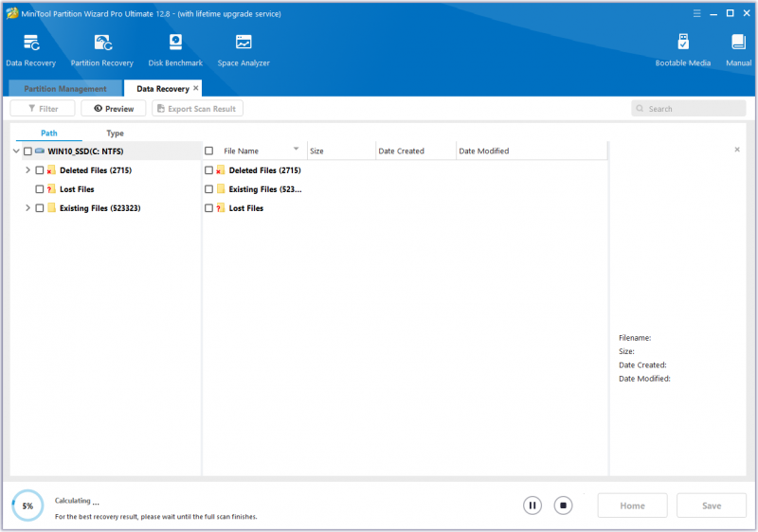Switch to the Type view tab
Image resolution: width=758 pixels, height=532 pixels.
[115, 133]
